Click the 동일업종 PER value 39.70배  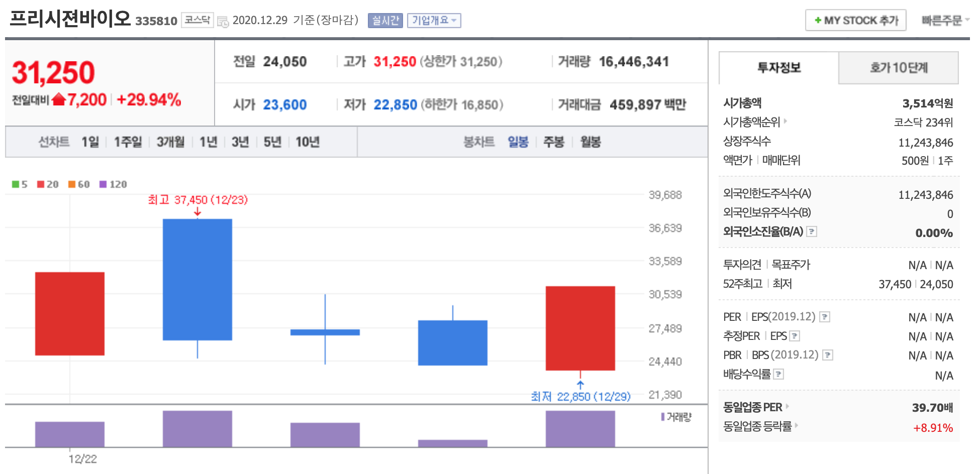(x=933, y=408)
